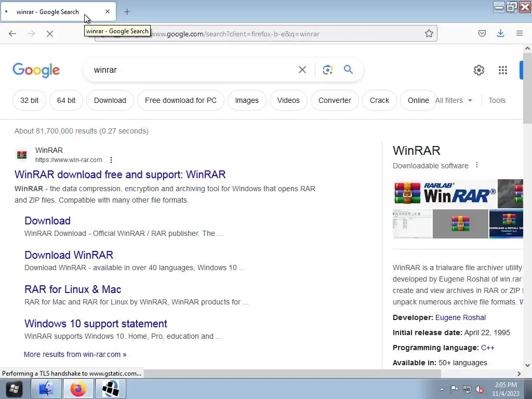Screen dimensions: 532x399
Task: Open the Google apps grid icon
Action: pos(502,70)
